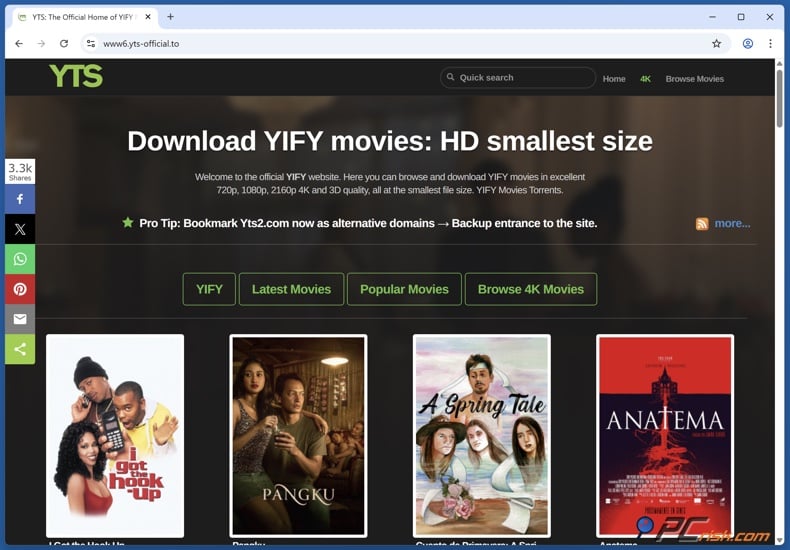Open the 4K navigation link
The image size is (790, 550).
click(645, 79)
